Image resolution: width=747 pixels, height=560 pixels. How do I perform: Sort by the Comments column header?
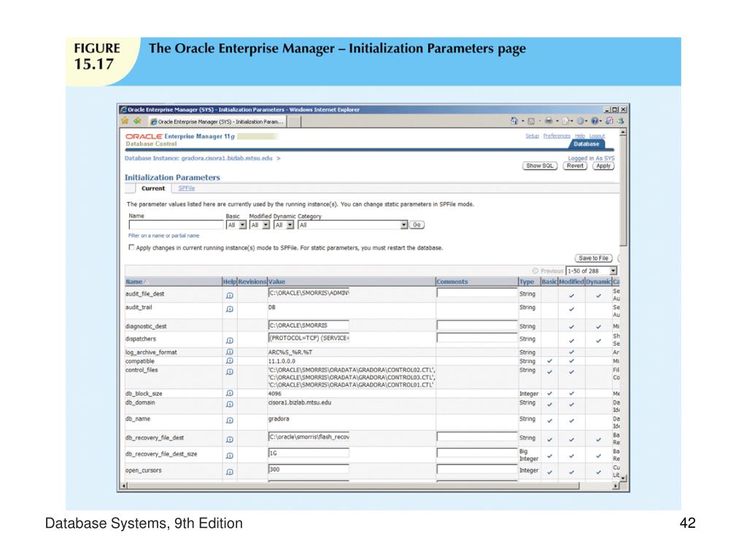pos(452,281)
